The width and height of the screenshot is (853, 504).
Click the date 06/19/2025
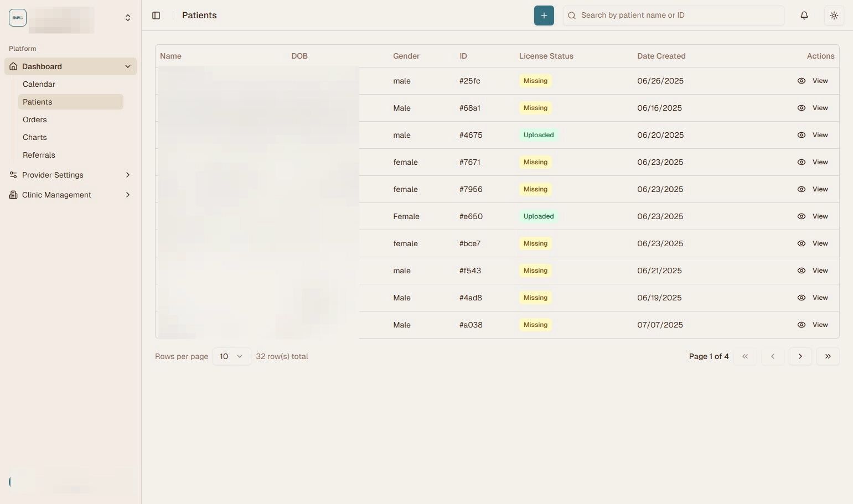click(659, 298)
